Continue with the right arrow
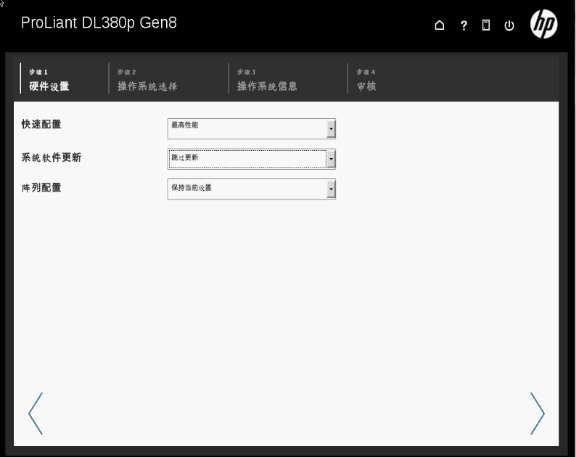The width and height of the screenshot is (576, 457). coord(537,414)
